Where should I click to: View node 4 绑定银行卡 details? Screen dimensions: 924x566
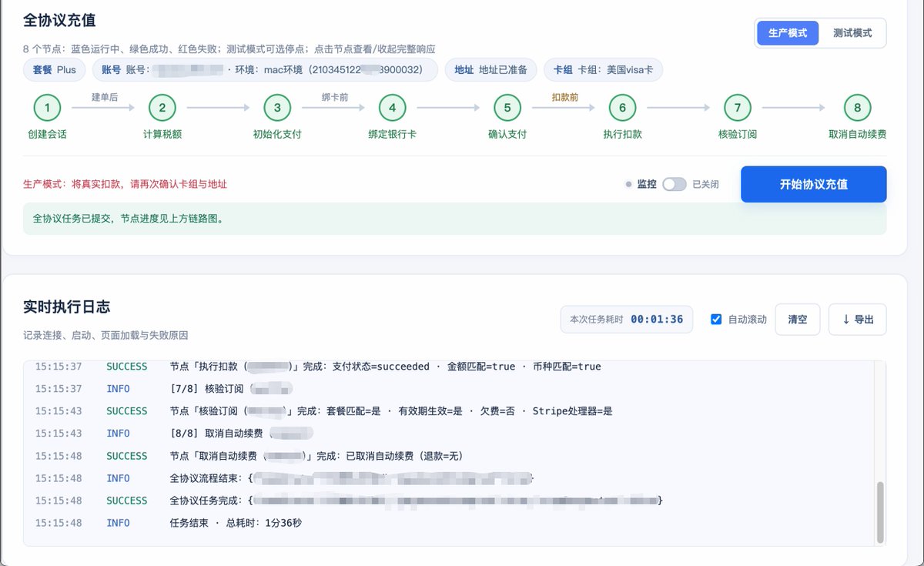coord(392,109)
